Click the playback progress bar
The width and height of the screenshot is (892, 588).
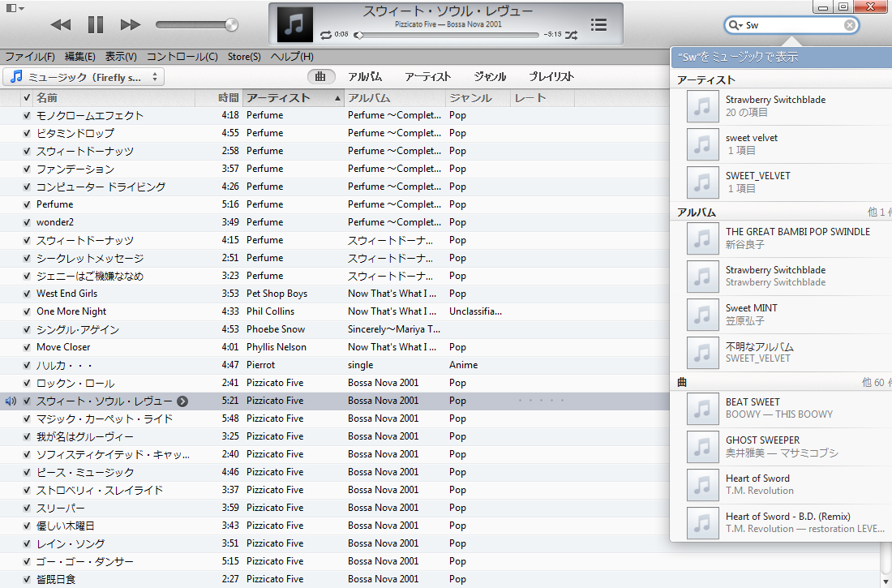point(448,35)
